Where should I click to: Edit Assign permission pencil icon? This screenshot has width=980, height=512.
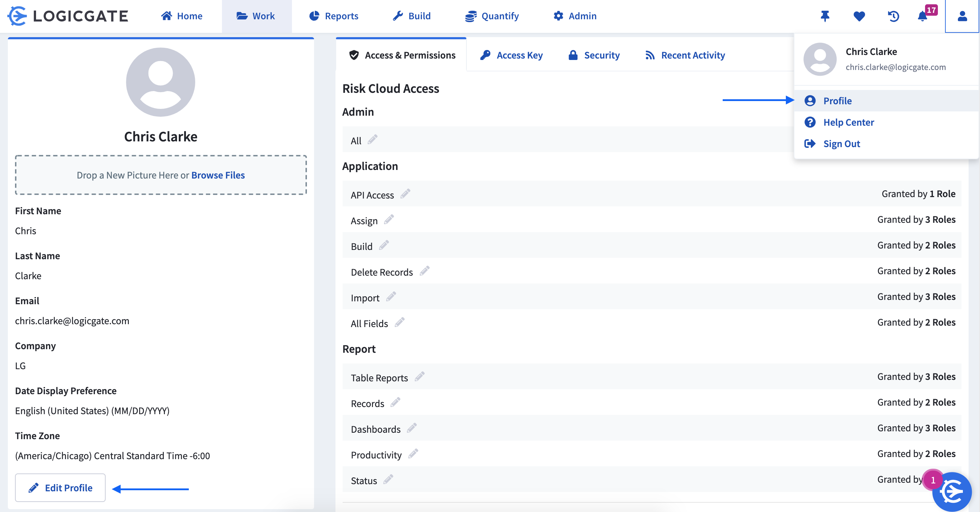(x=389, y=219)
